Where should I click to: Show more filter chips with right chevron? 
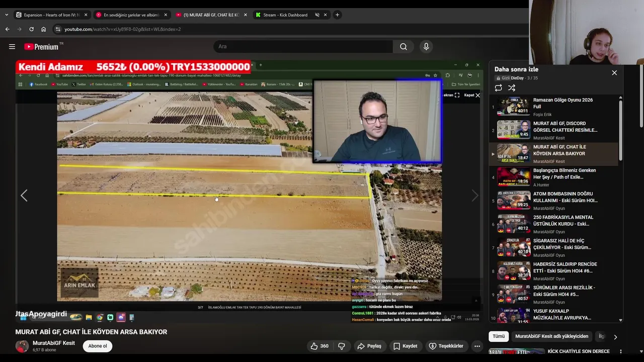point(615,337)
